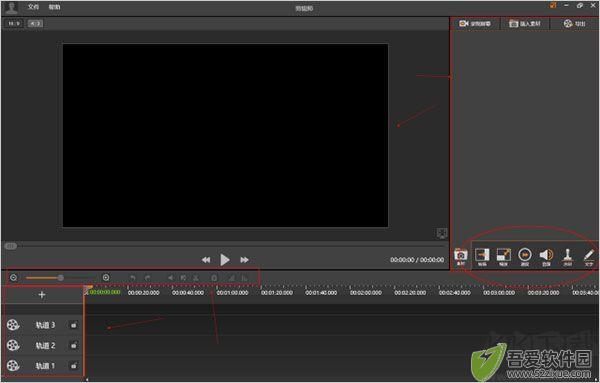This screenshot has height=383, width=600.
Task: Click the timeline zoom slider handle
Action: [60, 278]
